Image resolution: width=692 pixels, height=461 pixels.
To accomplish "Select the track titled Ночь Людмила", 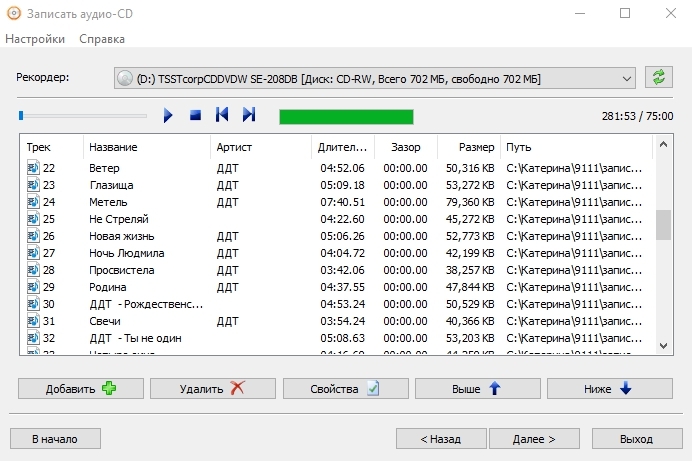I will coord(127,253).
